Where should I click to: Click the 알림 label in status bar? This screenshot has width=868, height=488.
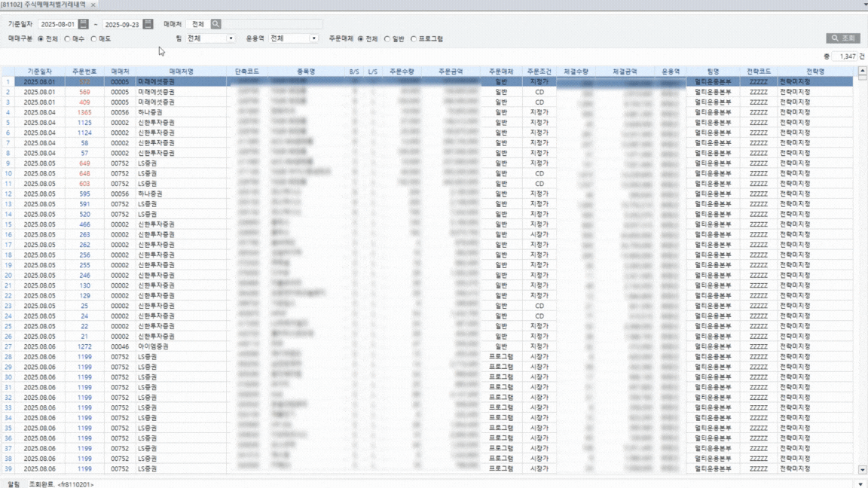(x=14, y=484)
